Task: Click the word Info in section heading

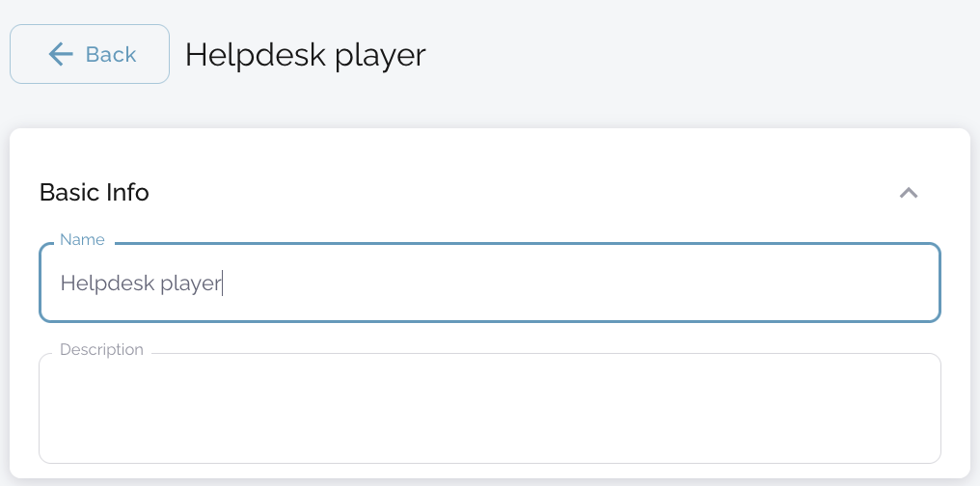Action: (127, 192)
